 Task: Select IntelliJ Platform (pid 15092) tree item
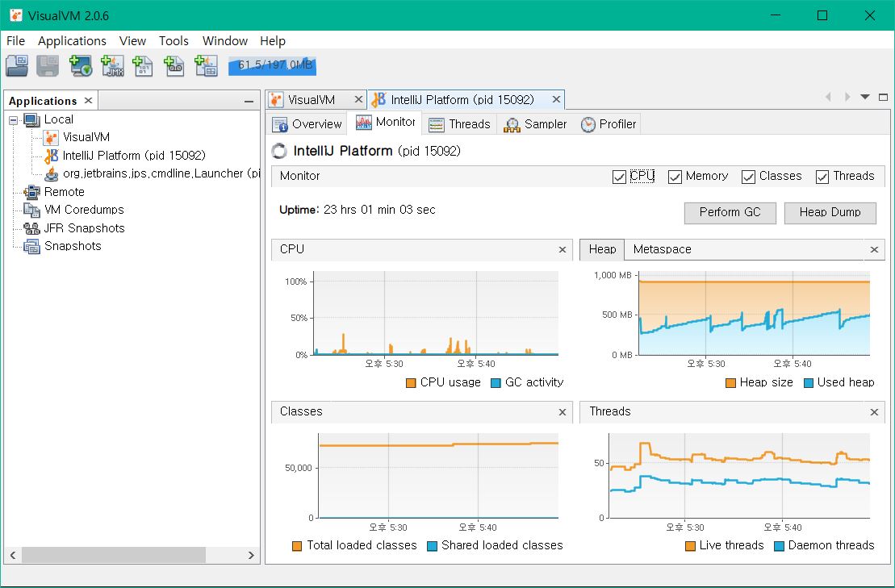(134, 156)
